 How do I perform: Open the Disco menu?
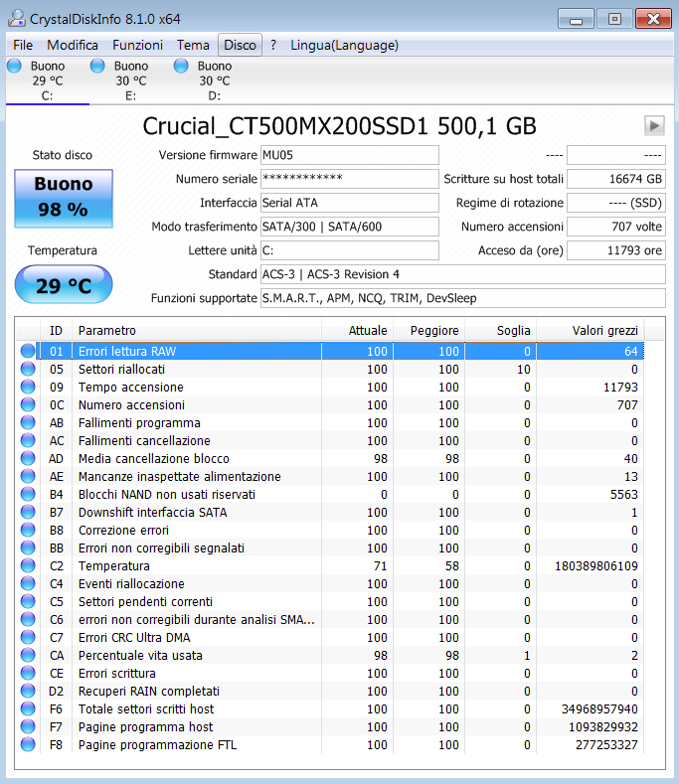tap(241, 45)
